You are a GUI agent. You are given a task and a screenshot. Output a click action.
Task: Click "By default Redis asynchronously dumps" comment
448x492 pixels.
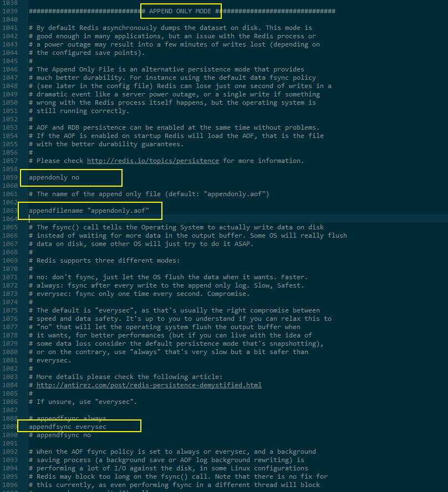tap(170, 28)
